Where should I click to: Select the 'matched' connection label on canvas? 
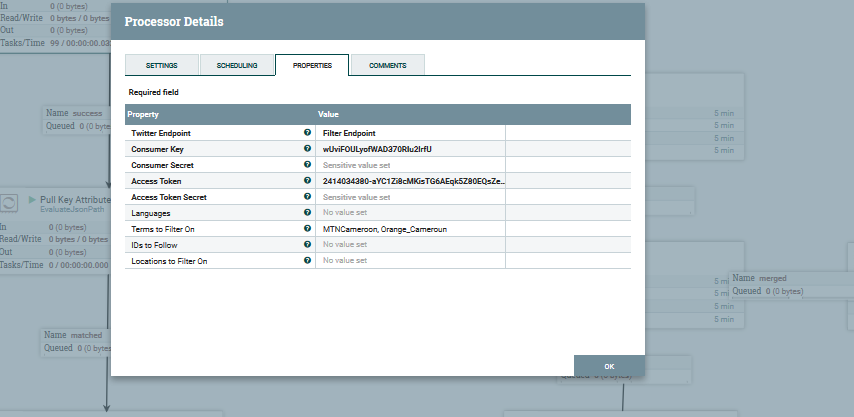coord(86,335)
